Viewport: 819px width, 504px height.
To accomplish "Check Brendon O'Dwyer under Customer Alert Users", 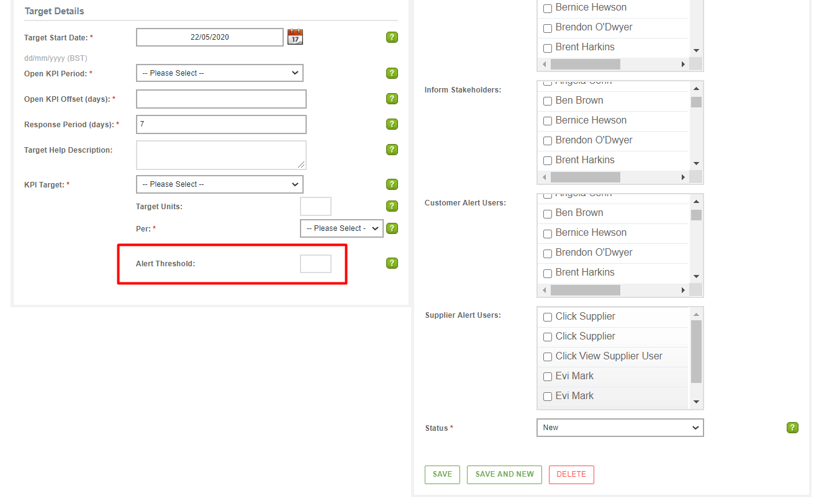I will click(x=548, y=253).
